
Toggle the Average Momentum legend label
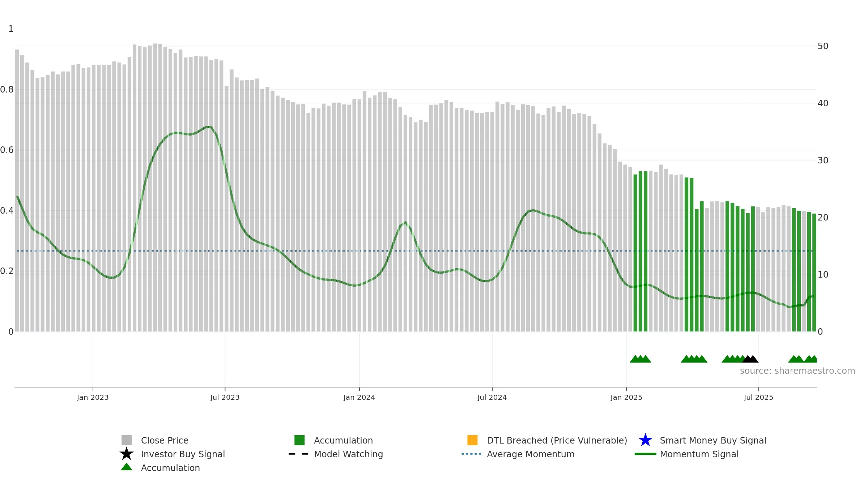(x=531, y=454)
